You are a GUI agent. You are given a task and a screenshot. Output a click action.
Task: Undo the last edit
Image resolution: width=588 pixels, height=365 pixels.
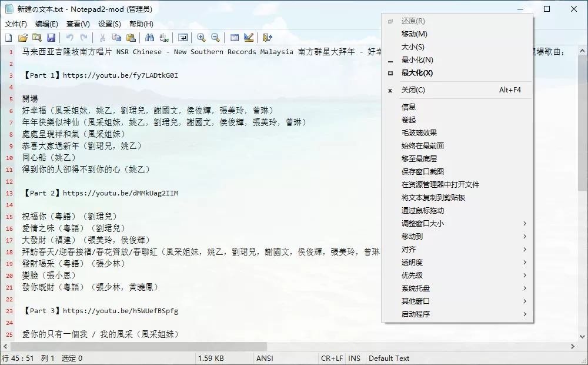69,37
